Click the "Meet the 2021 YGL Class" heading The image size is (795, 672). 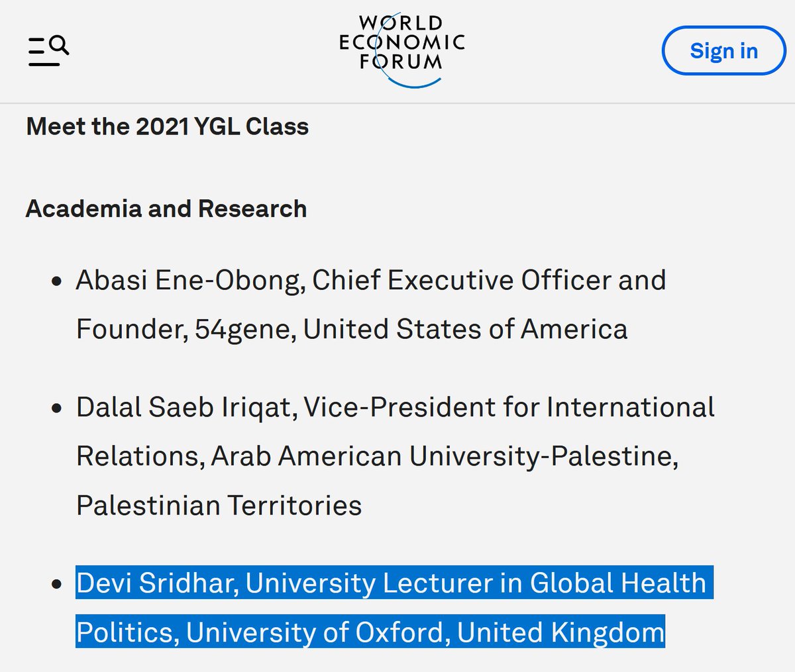[x=168, y=126]
